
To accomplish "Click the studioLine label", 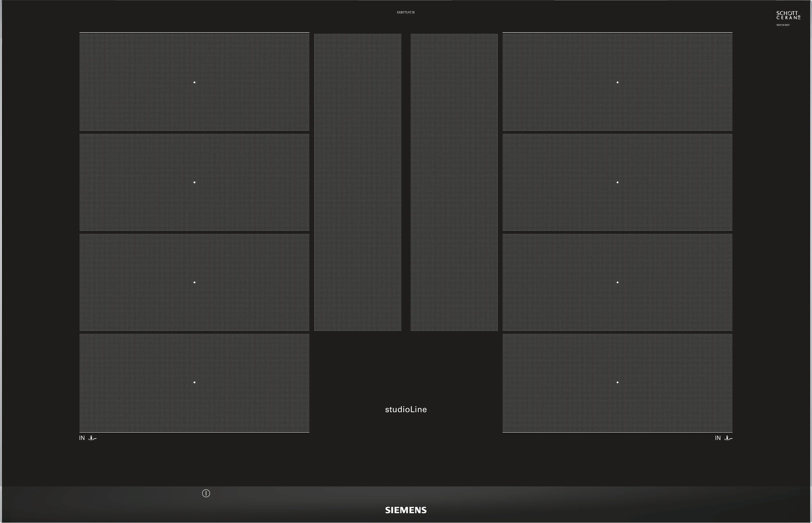I will coord(406,410).
